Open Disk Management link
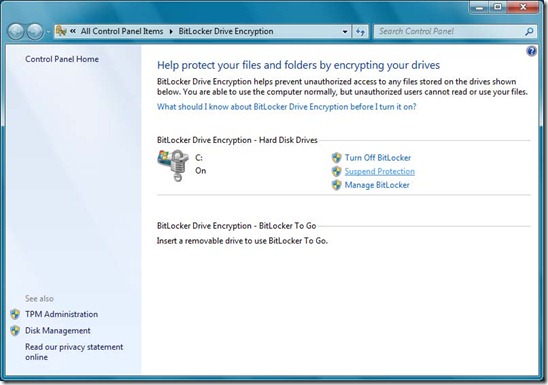 [58, 330]
